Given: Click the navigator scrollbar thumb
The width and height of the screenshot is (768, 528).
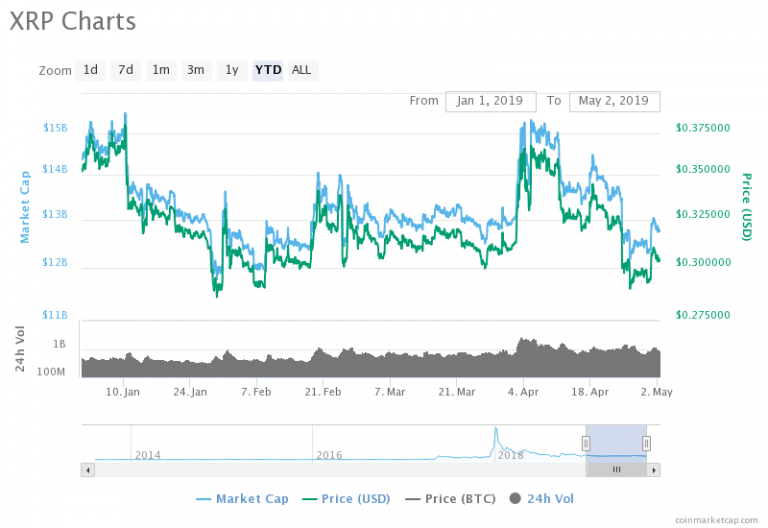Looking at the screenshot, I should [x=616, y=470].
